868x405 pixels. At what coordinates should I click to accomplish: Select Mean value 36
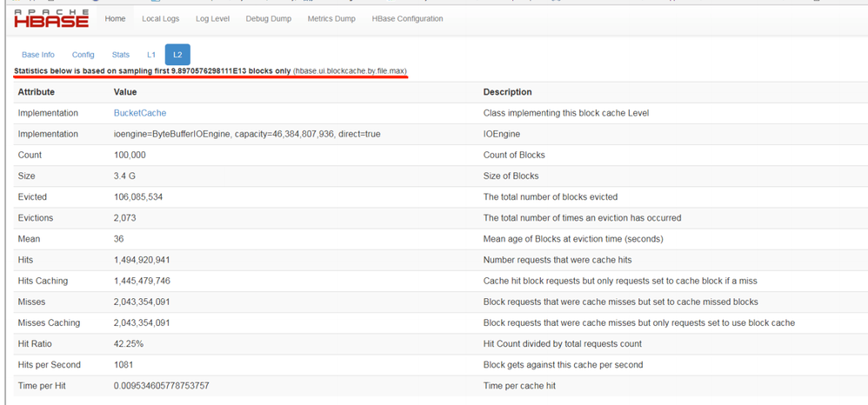pos(118,239)
